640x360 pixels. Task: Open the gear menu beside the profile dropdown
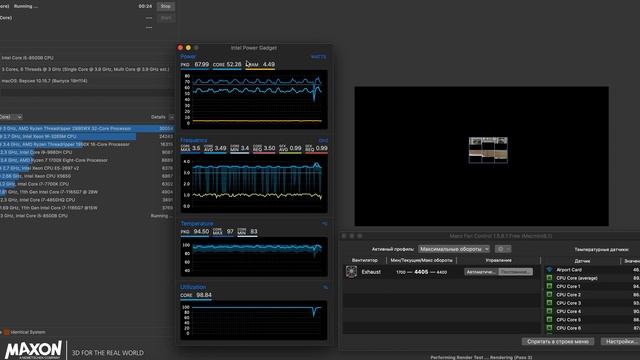503,249
